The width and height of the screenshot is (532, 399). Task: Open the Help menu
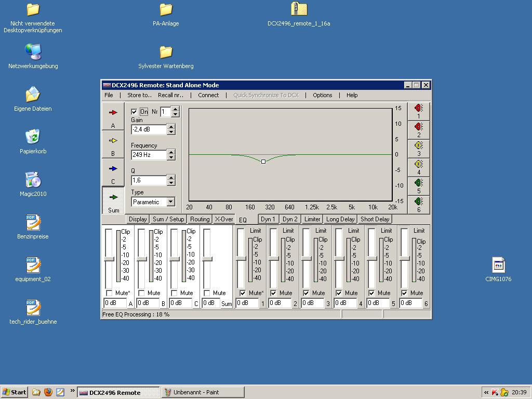click(x=352, y=95)
